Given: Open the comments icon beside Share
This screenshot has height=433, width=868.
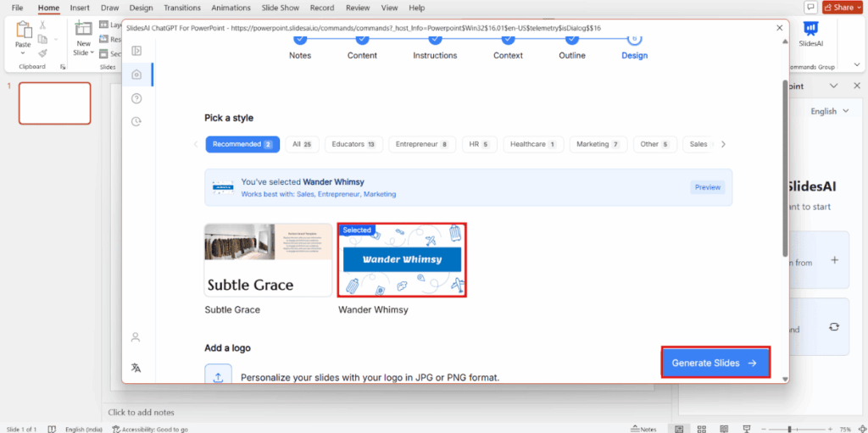Looking at the screenshot, I should click(x=810, y=8).
